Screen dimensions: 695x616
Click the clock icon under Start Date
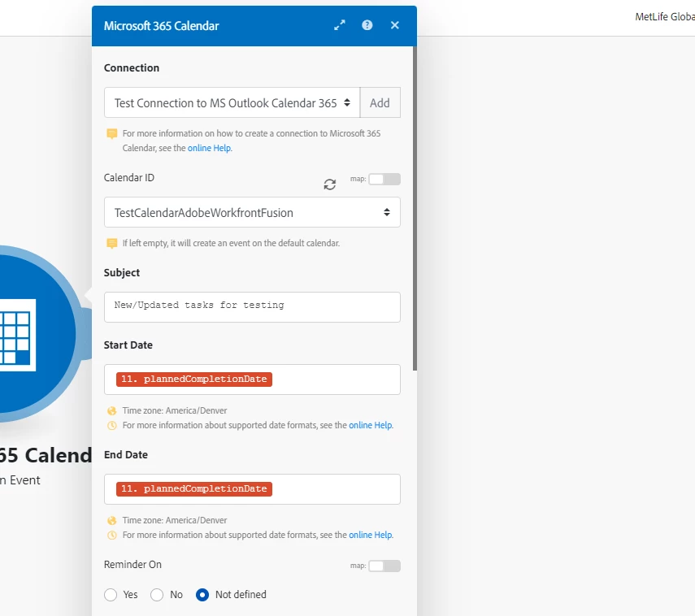(x=112, y=426)
